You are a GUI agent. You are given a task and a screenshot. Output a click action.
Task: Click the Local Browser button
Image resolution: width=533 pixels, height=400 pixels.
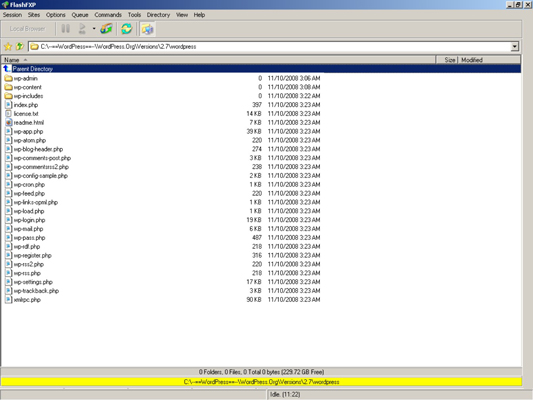(x=28, y=29)
